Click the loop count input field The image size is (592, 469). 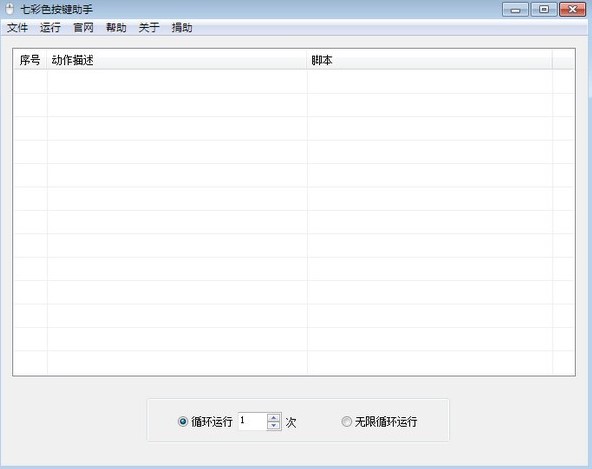coord(253,421)
